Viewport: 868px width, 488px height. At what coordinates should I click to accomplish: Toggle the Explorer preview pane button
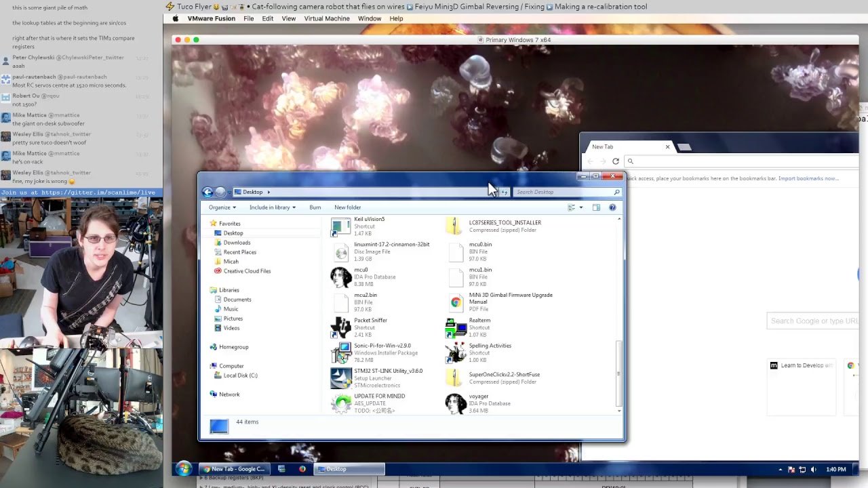(596, 207)
